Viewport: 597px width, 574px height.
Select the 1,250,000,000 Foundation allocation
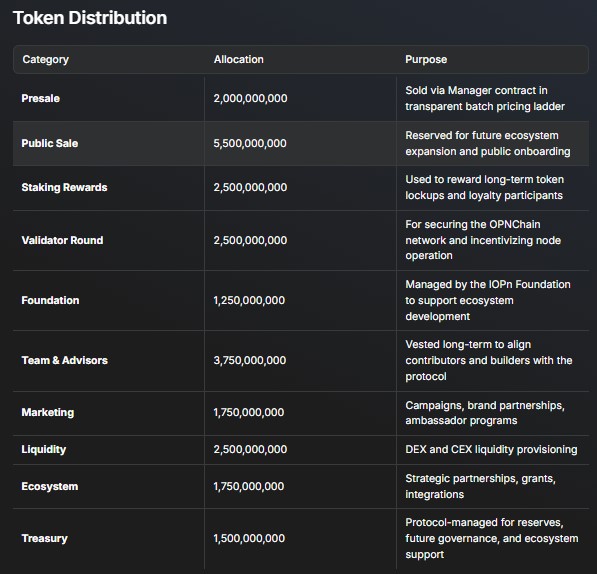tap(249, 300)
